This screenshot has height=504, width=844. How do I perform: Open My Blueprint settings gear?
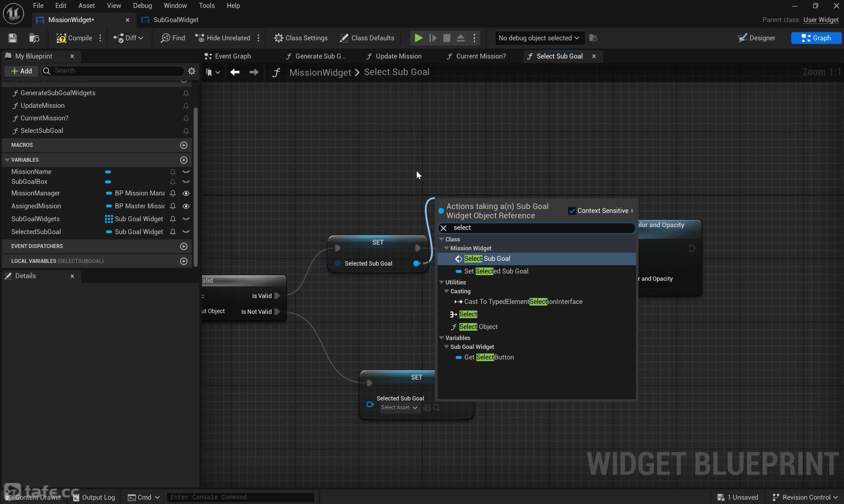point(192,71)
